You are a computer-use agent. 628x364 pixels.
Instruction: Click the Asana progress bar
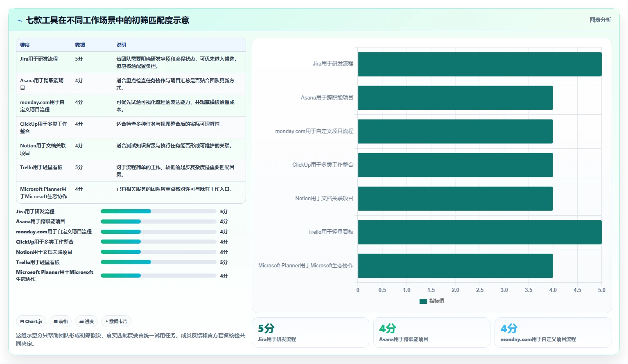coord(158,222)
